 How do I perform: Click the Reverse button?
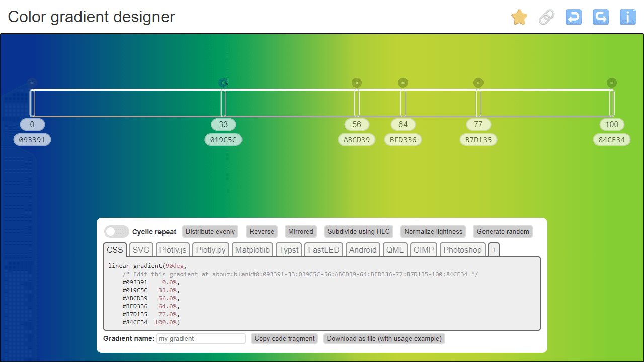point(262,231)
